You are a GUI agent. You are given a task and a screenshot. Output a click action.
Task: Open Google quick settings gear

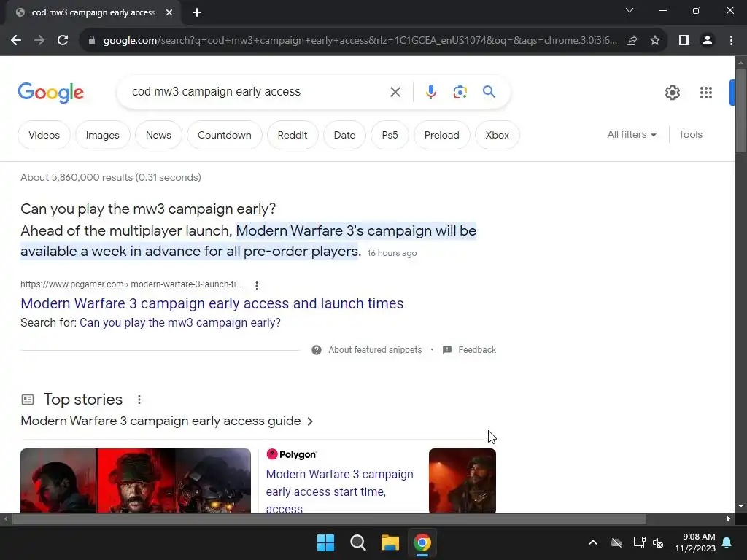(672, 93)
